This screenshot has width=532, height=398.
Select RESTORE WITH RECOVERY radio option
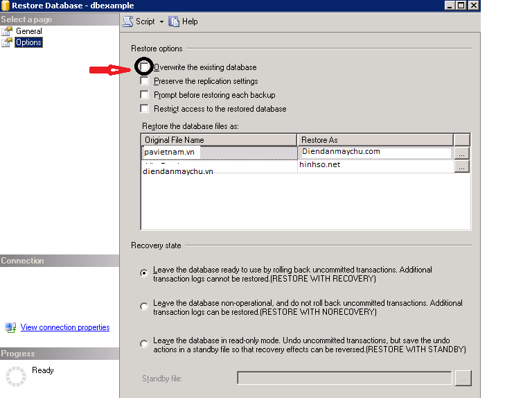point(144,273)
